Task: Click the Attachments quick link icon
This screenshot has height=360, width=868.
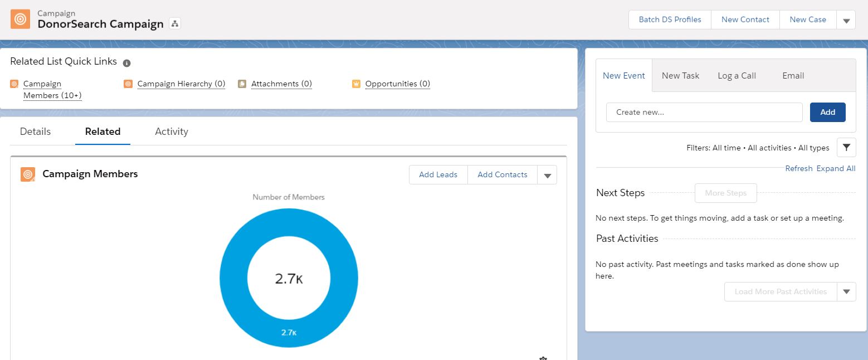Action: pos(242,84)
